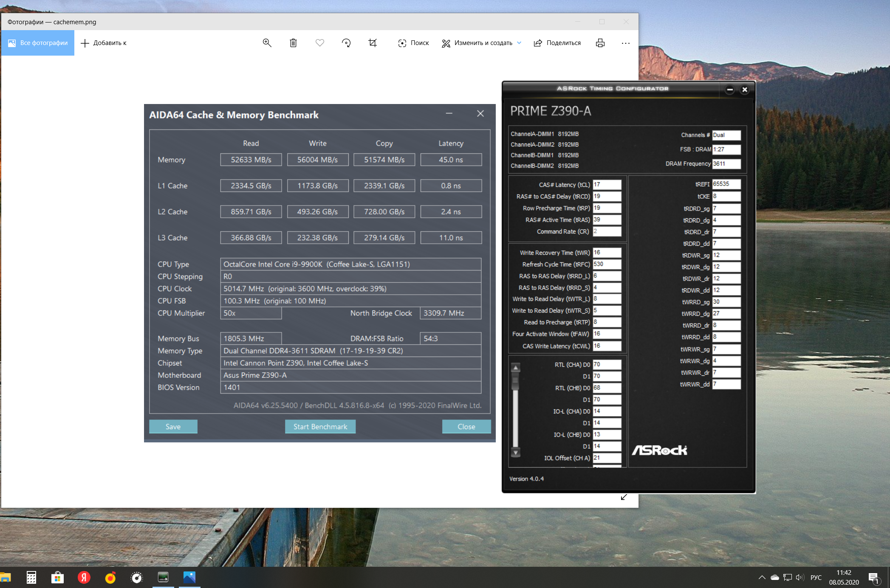The height and width of the screenshot is (588, 890).
Task: Select the crop tool icon
Action: pyautogui.click(x=373, y=43)
